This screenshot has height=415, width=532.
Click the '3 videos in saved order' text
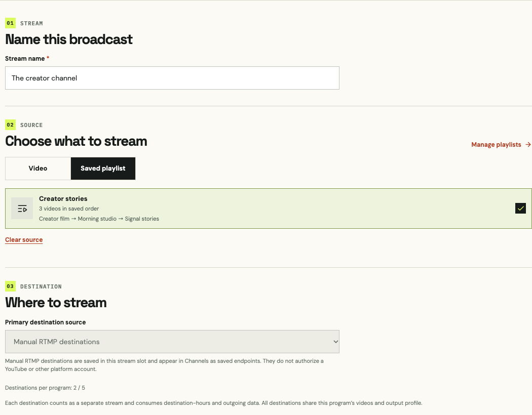click(x=69, y=209)
